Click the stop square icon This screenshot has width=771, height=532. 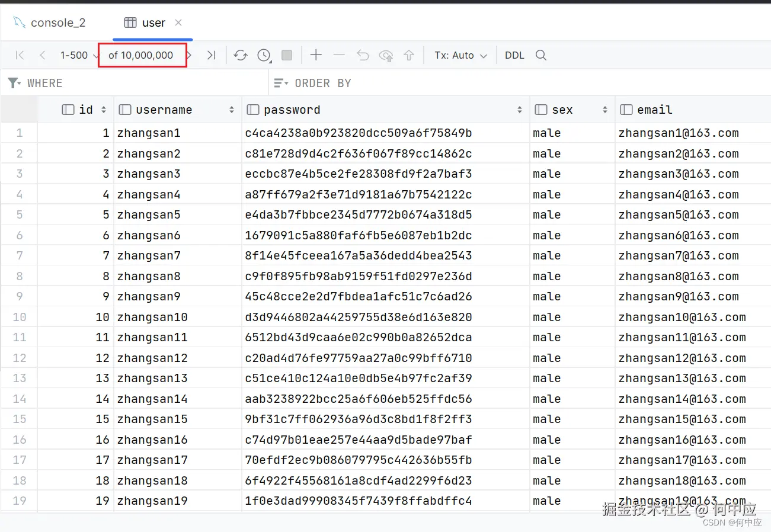pyautogui.click(x=287, y=55)
